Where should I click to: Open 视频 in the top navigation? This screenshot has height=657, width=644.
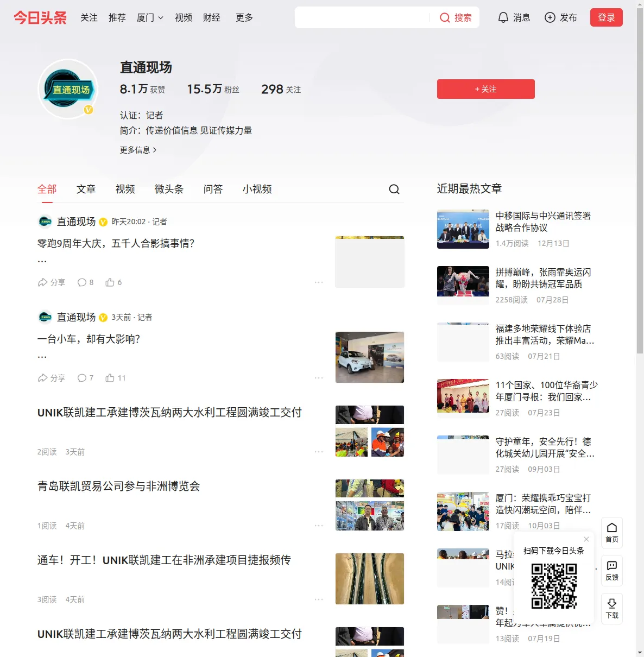point(184,17)
